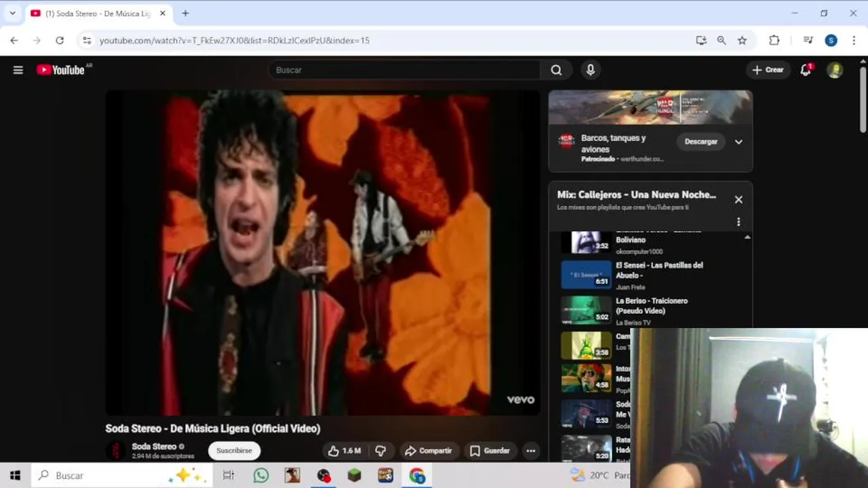Image resolution: width=868 pixels, height=488 pixels.
Task: Click the 5:53 Soda Stereo thumbnail
Action: (x=587, y=413)
